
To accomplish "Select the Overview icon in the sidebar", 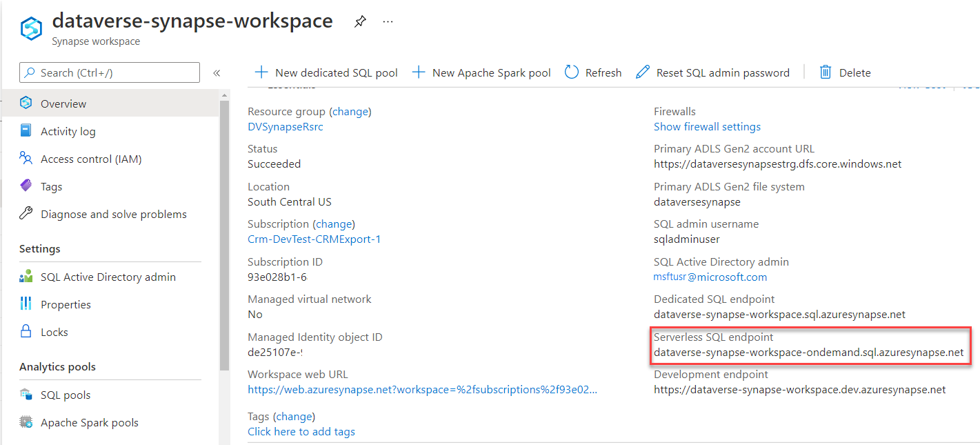I will click(26, 103).
